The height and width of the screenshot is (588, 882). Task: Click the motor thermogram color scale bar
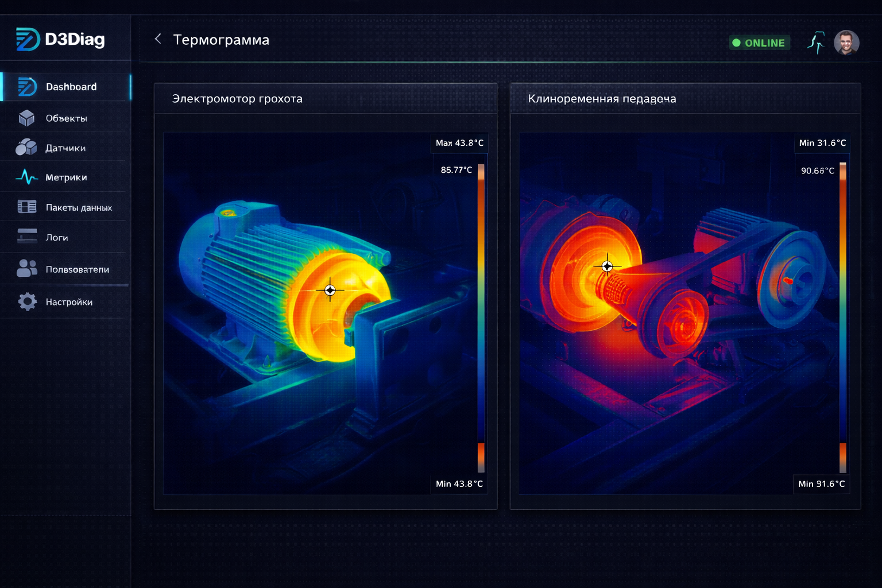click(x=481, y=318)
